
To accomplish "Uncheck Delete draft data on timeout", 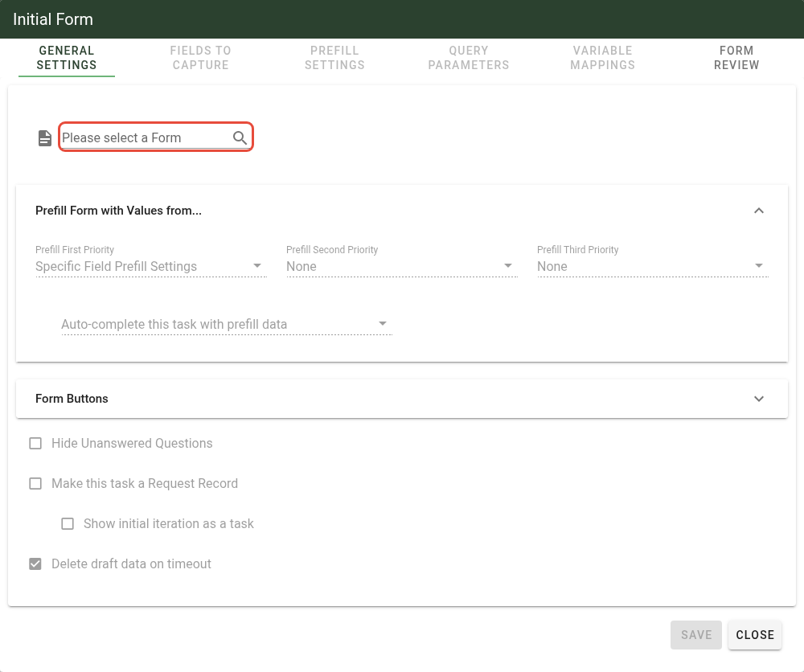I will pyautogui.click(x=35, y=563).
